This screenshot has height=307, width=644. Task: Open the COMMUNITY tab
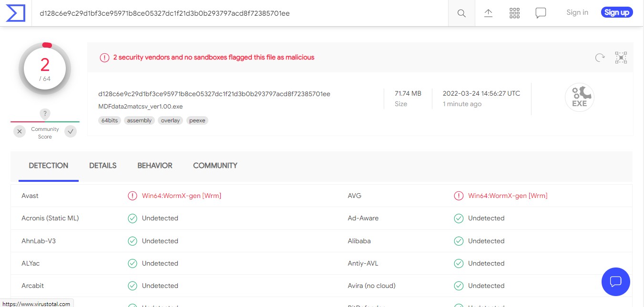pyautogui.click(x=215, y=166)
